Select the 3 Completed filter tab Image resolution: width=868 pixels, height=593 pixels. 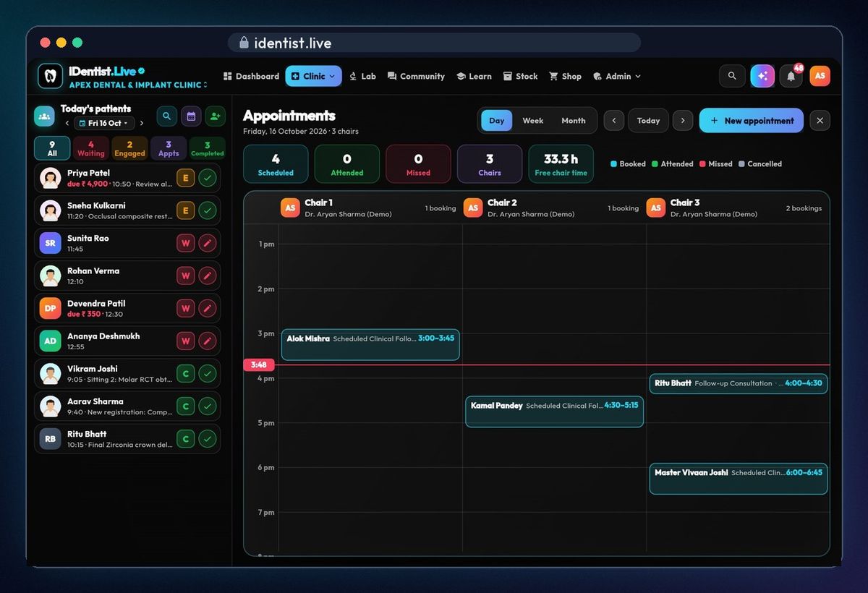pos(208,148)
